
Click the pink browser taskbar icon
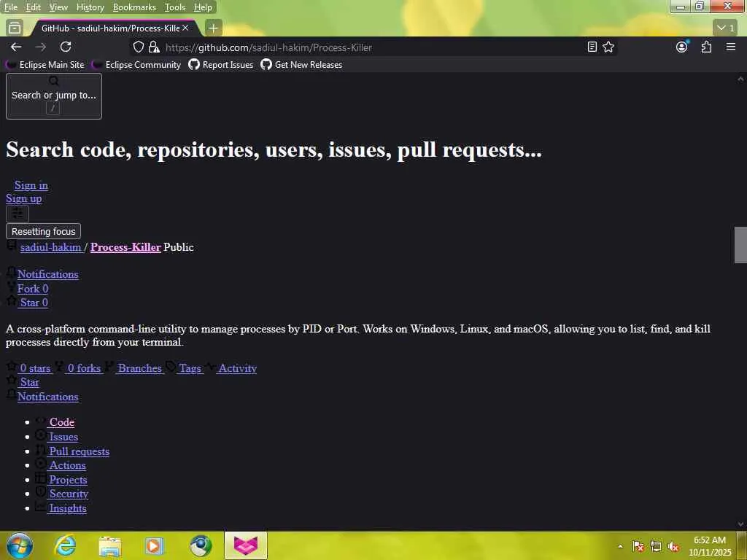(246, 545)
